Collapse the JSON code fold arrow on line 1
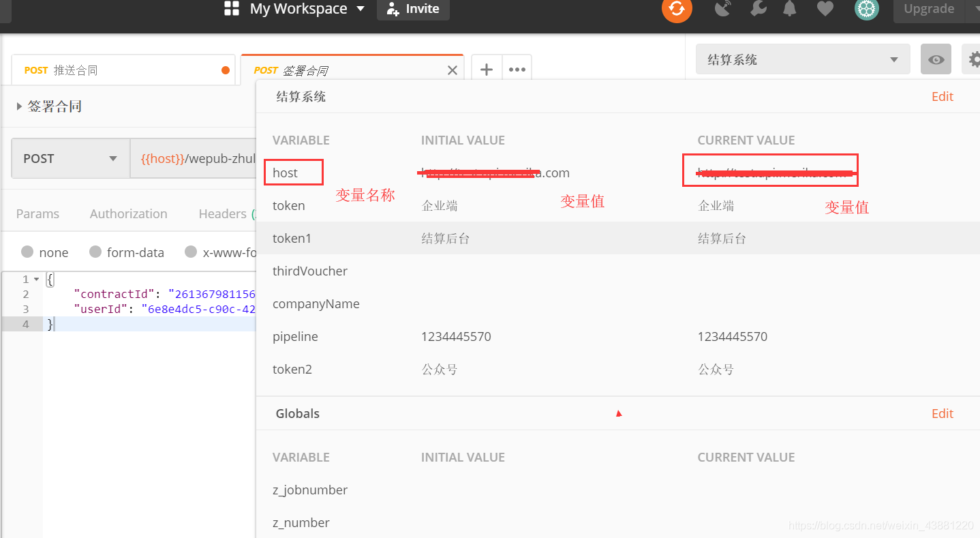Image resolution: width=980 pixels, height=538 pixels. 36,280
